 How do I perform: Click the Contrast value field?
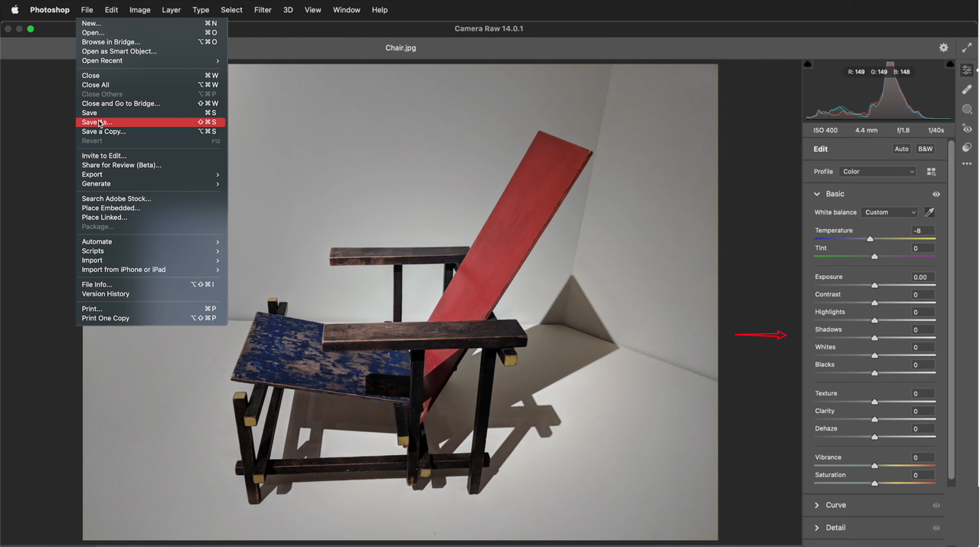(923, 295)
